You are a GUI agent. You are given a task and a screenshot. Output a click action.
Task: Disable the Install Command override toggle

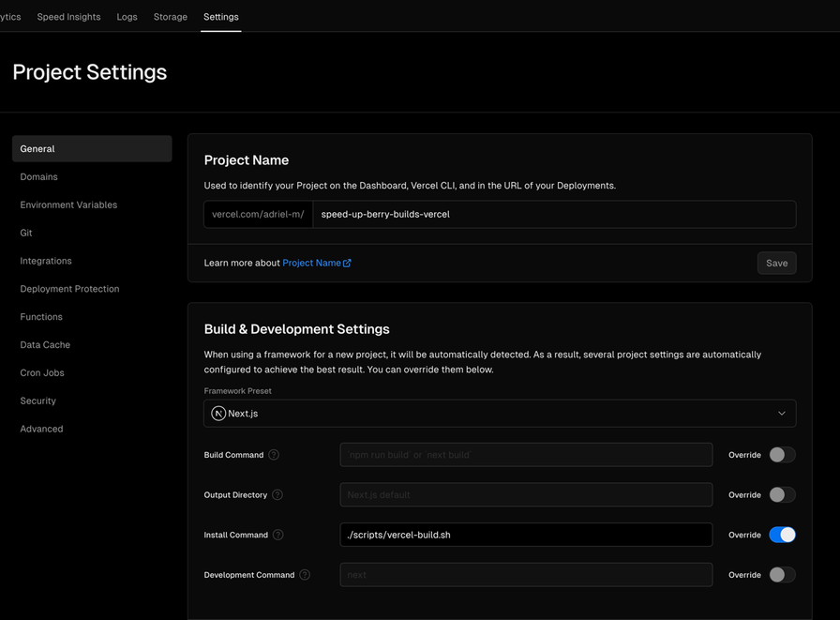point(782,535)
